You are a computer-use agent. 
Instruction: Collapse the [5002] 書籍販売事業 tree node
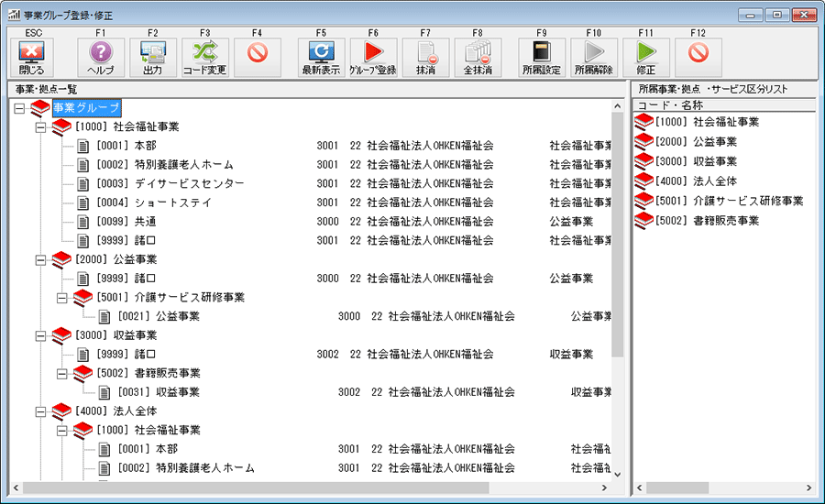pos(62,374)
